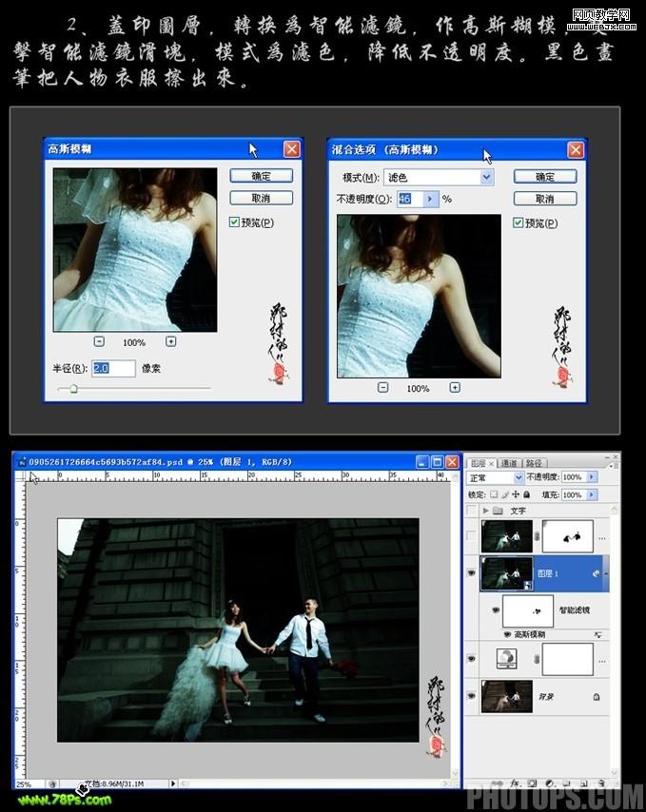
Task: Create a new group from the panel footer
Action: [x=566, y=783]
